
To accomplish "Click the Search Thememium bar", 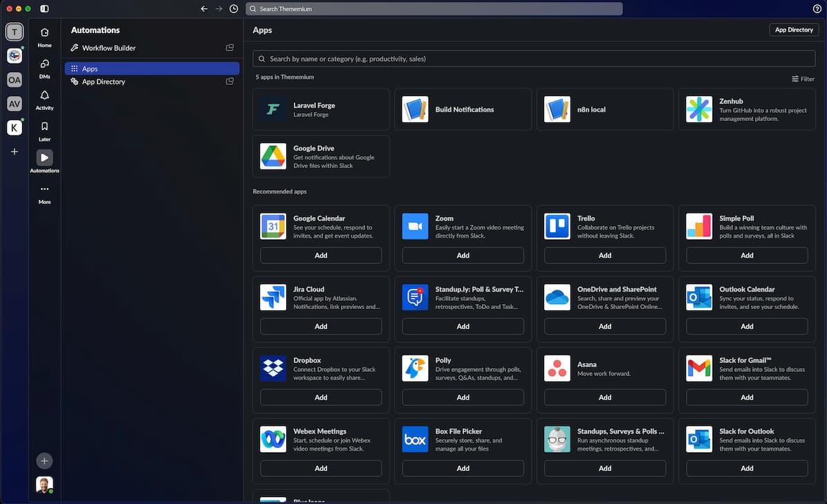I will tap(434, 9).
